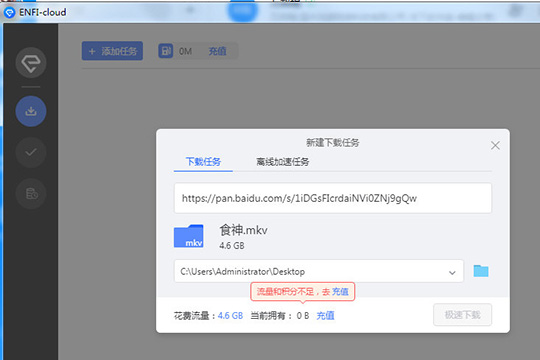Browse for folder with the blue folder icon
This screenshot has height=360, width=540.
pos(481,271)
